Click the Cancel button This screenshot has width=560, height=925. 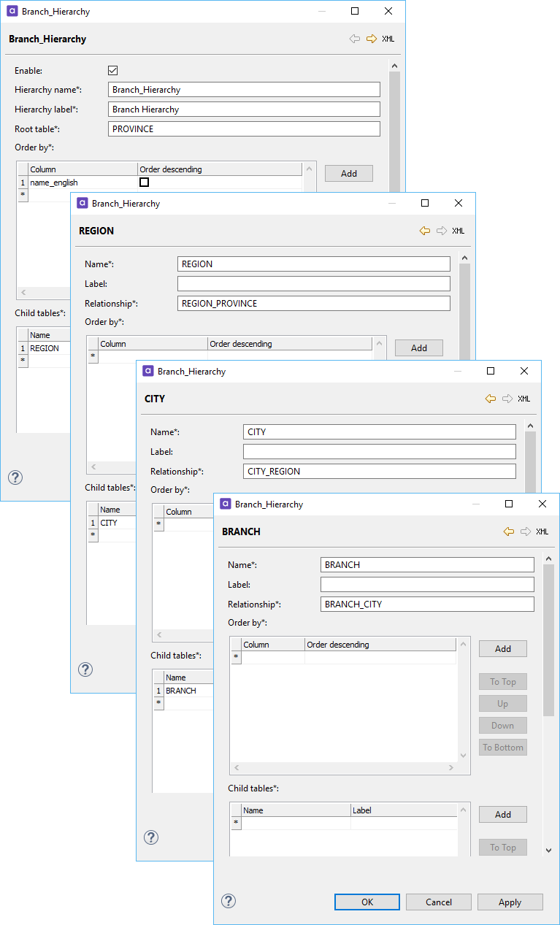439,902
